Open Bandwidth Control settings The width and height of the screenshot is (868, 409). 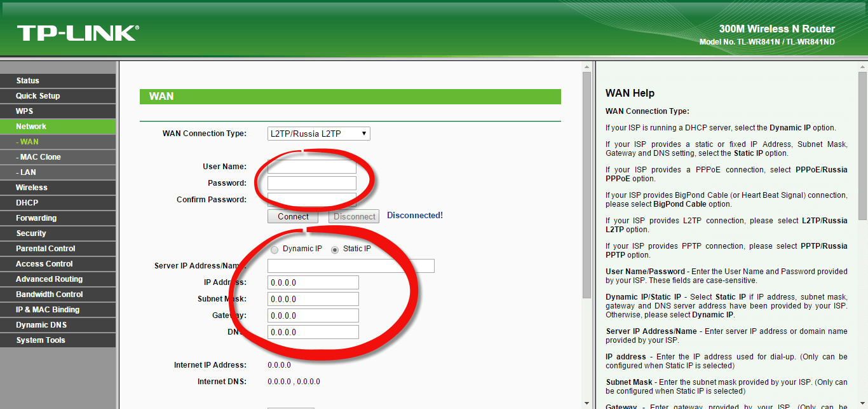(x=58, y=295)
